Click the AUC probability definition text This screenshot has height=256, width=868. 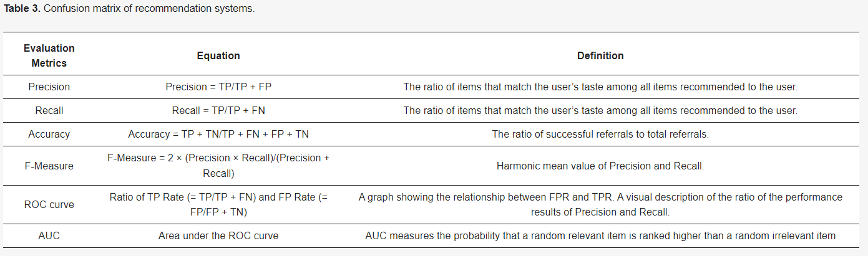tap(600, 235)
